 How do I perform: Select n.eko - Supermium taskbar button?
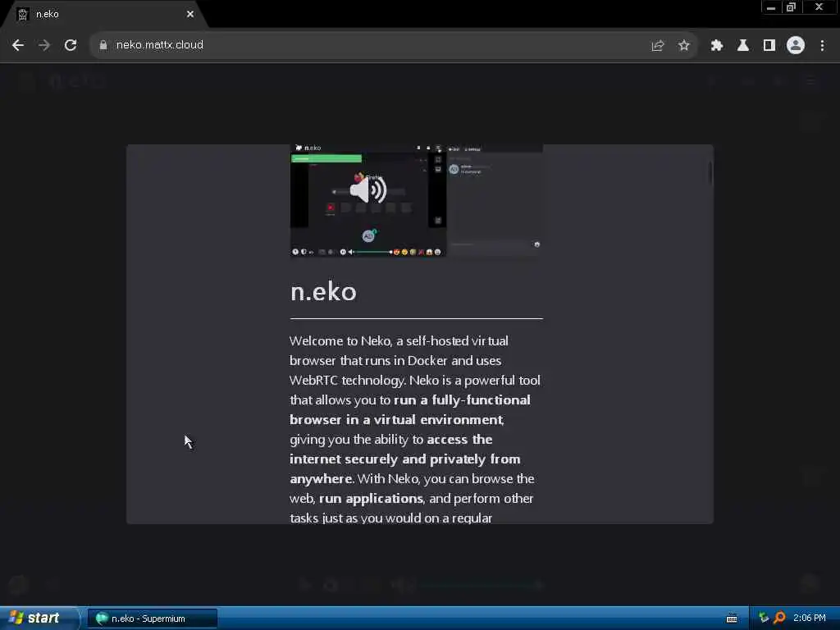coord(152,619)
